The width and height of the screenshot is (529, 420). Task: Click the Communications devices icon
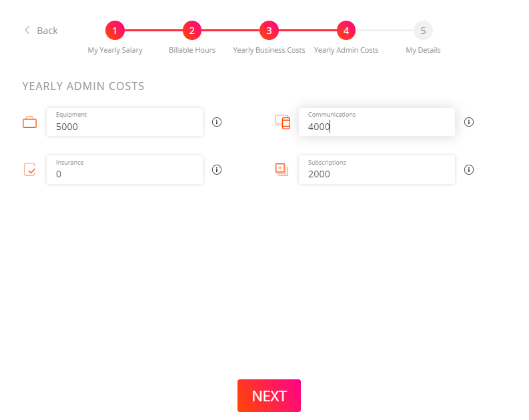(282, 122)
